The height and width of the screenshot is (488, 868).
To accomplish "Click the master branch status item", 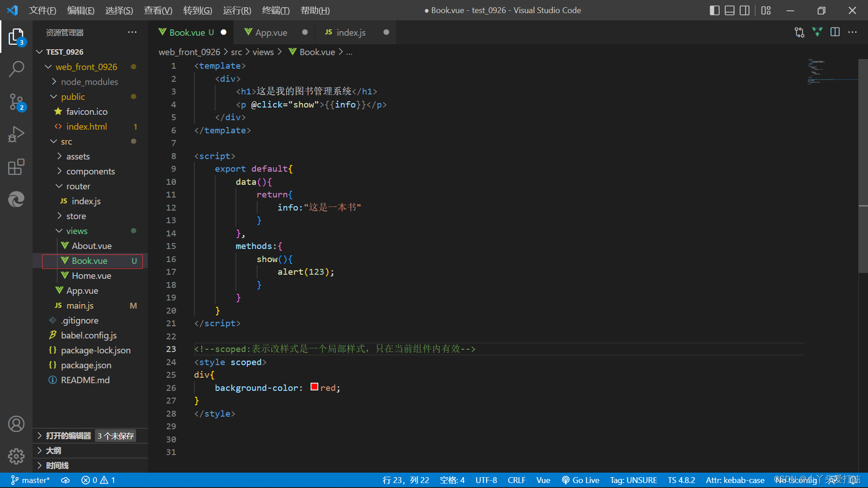I will [30, 480].
